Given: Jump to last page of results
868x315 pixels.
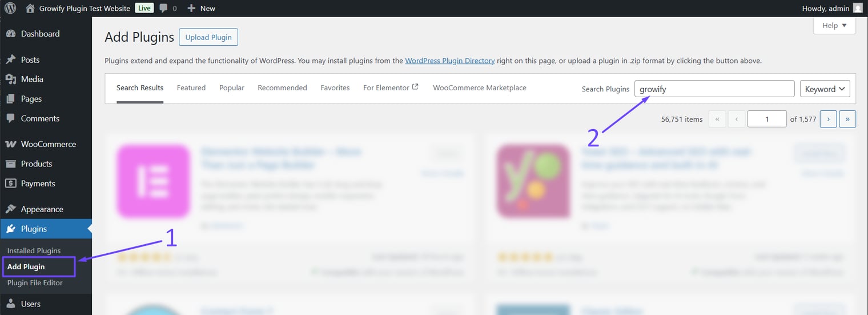Looking at the screenshot, I should [x=847, y=119].
